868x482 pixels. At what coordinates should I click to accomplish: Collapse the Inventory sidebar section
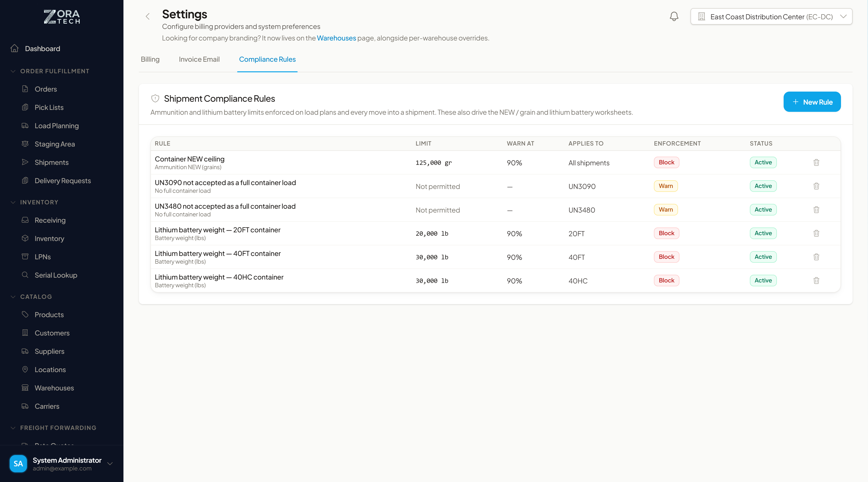[39, 202]
